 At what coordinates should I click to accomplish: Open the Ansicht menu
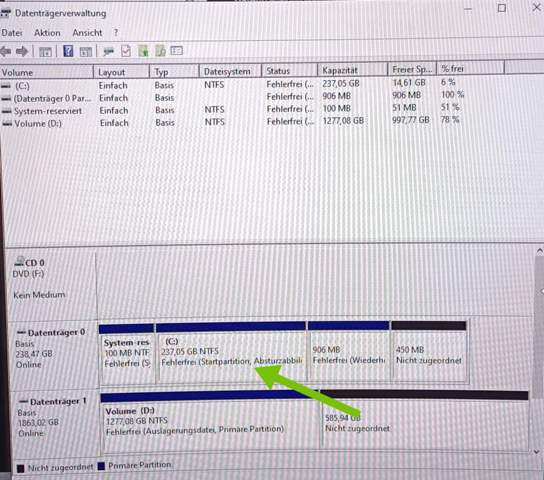coord(87,33)
